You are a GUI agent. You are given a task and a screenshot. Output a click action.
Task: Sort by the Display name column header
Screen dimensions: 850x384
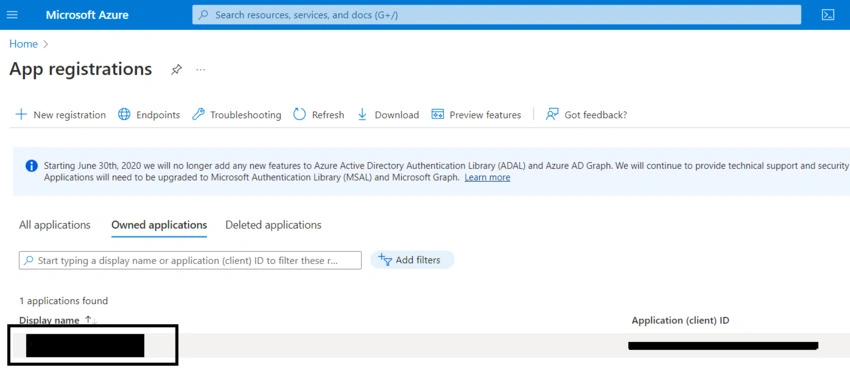pos(49,320)
